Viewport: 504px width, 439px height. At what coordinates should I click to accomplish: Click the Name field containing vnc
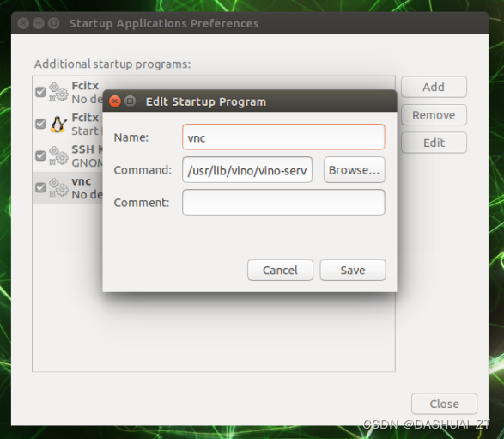283,137
